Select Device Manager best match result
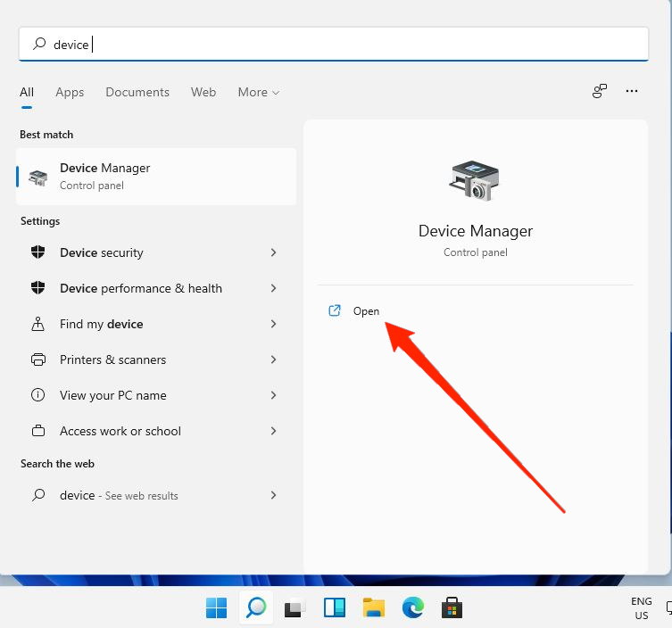The image size is (672, 628). pyautogui.click(x=156, y=177)
